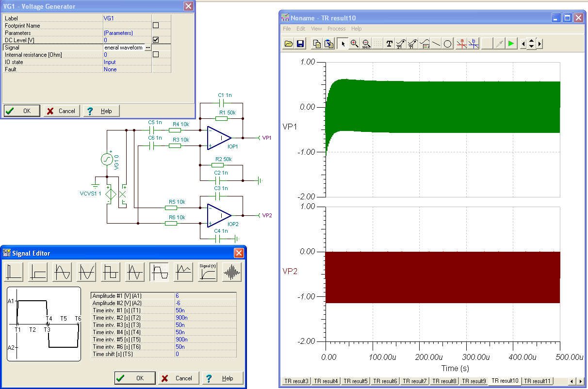Activate cursor a

point(462,44)
